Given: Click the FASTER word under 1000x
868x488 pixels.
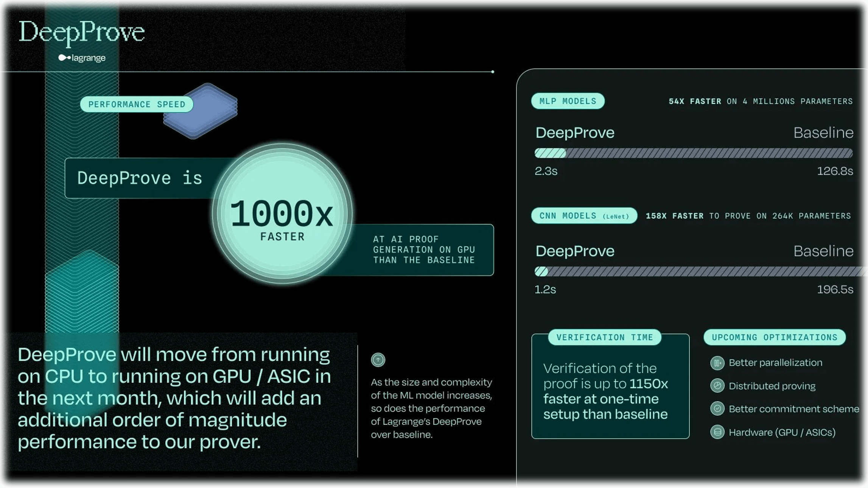Looking at the screenshot, I should coord(282,237).
